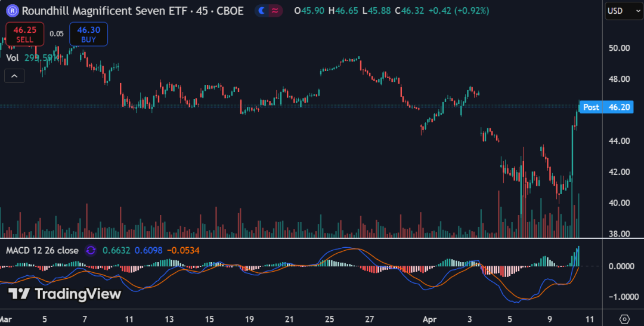Click the histogram value -0.0534
Screen dimensions: 644x326
[x=183, y=250]
